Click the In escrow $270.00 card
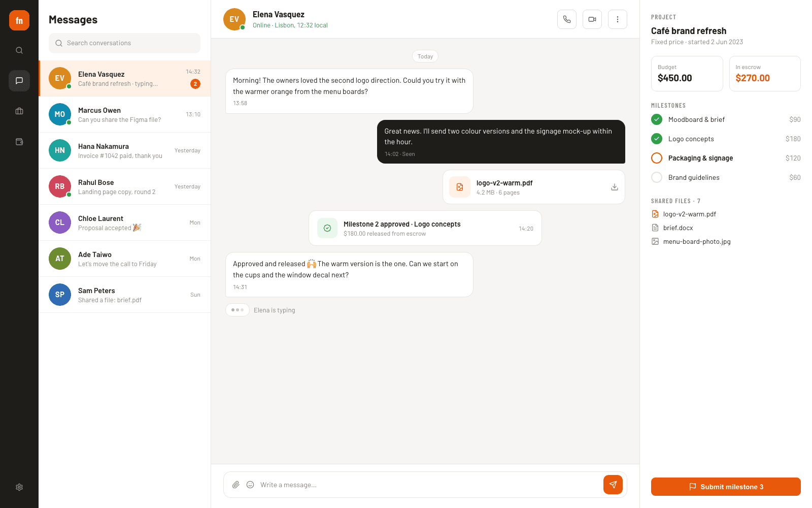This screenshot has height=508, width=812. click(x=765, y=74)
